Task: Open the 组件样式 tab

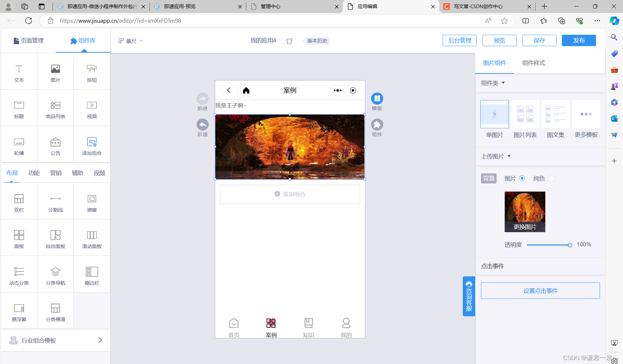Action: coord(533,63)
